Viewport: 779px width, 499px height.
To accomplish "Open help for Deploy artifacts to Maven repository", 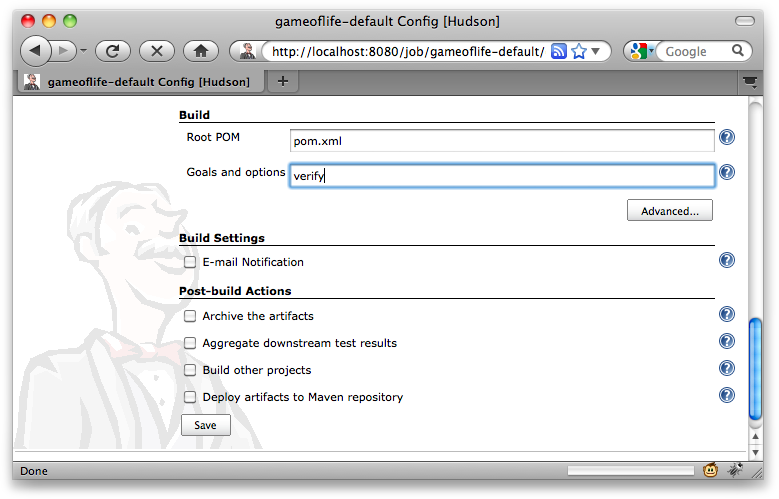I will coord(727,395).
